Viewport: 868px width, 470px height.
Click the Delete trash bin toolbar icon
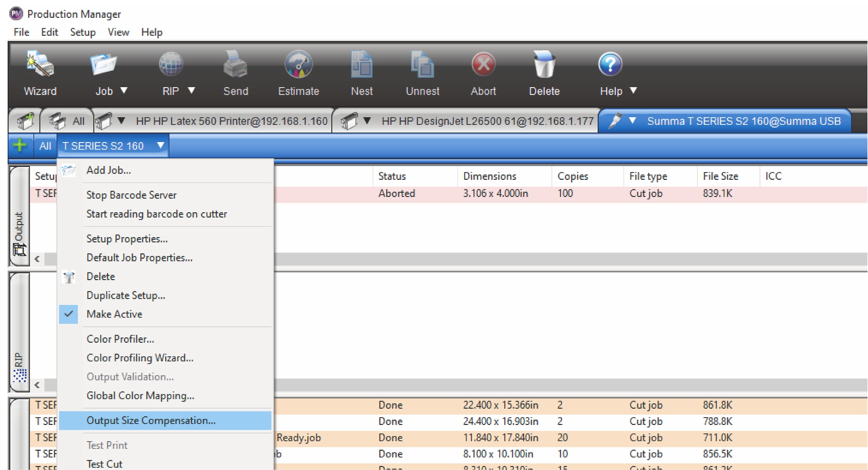pyautogui.click(x=544, y=64)
